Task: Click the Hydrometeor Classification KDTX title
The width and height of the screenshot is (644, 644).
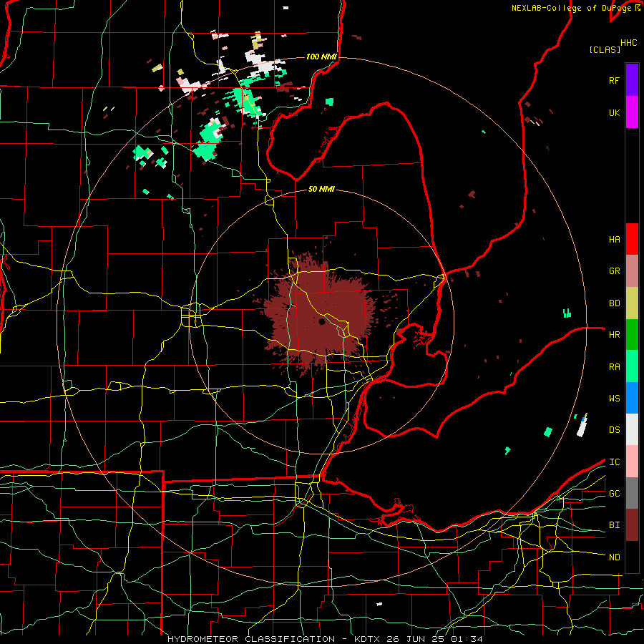Action: coord(325,639)
